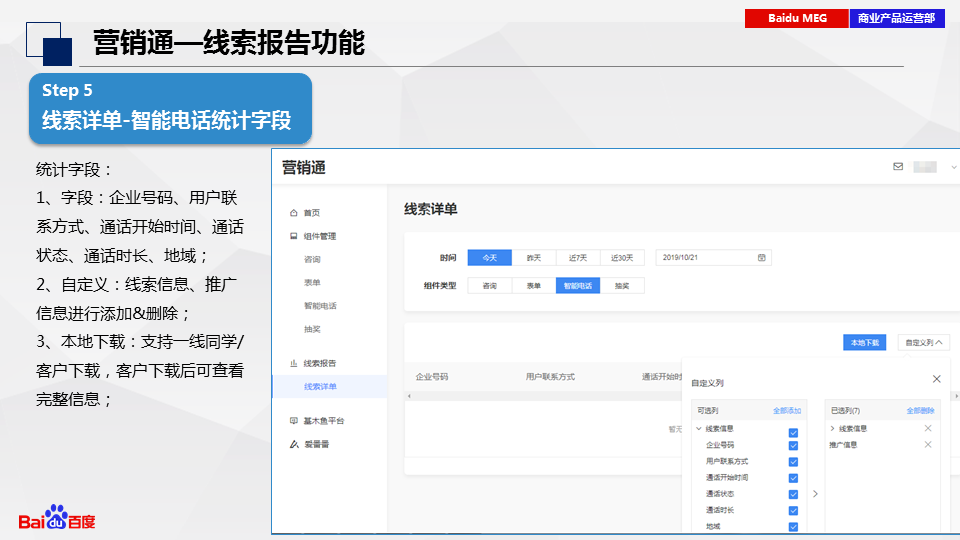
Task: Uncheck the 通话状态 checkbox
Action: point(793,495)
